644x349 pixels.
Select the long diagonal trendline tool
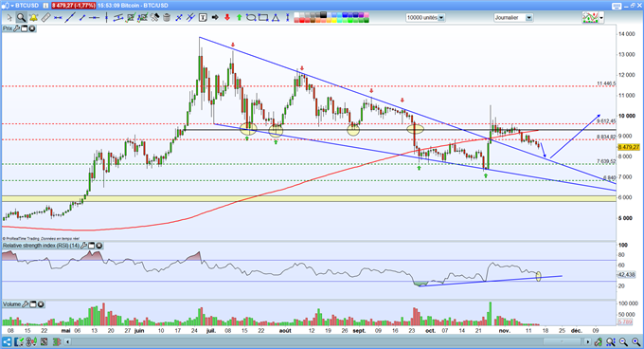[70, 17]
